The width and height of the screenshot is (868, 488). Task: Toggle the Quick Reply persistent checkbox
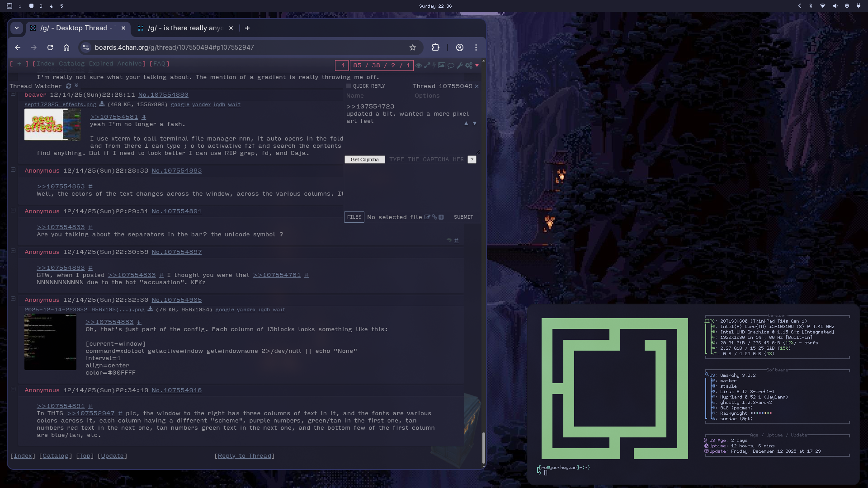(349, 86)
